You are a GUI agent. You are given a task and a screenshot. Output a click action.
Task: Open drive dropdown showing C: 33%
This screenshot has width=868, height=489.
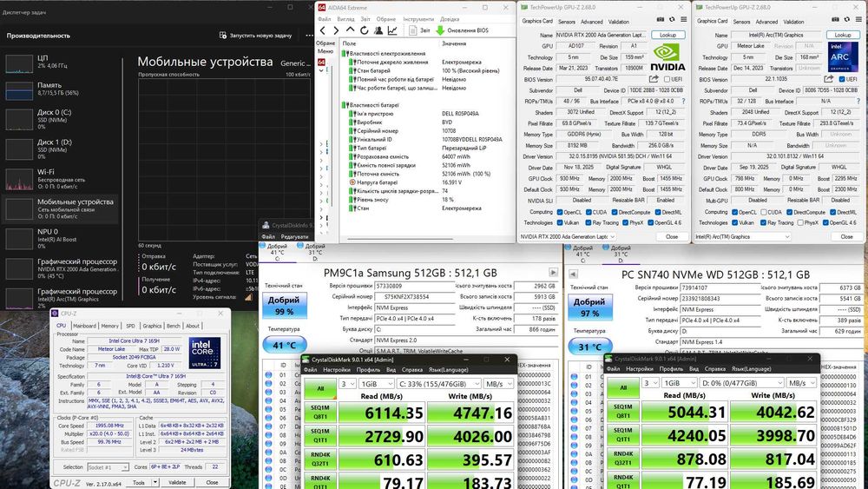pyautogui.click(x=438, y=384)
